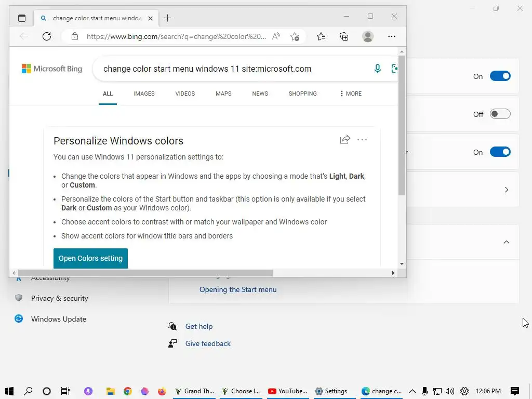Image resolution: width=532 pixels, height=399 pixels.
Task: Click the Edge address bar URL
Action: (176, 36)
